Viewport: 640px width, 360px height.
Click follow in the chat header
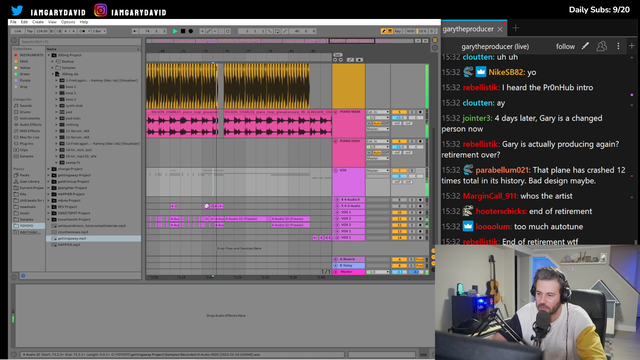point(565,47)
